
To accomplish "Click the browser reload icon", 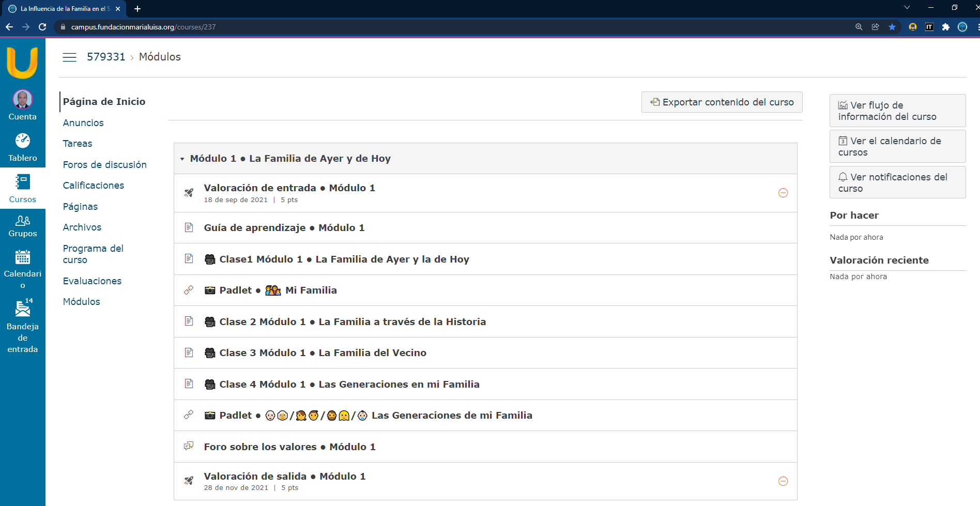I will click(x=42, y=27).
